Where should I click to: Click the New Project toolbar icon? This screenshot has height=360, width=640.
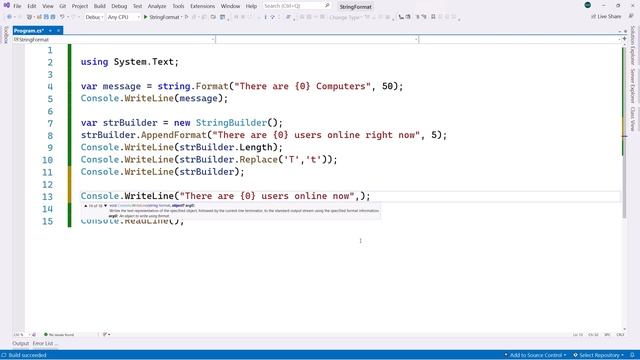(29, 17)
